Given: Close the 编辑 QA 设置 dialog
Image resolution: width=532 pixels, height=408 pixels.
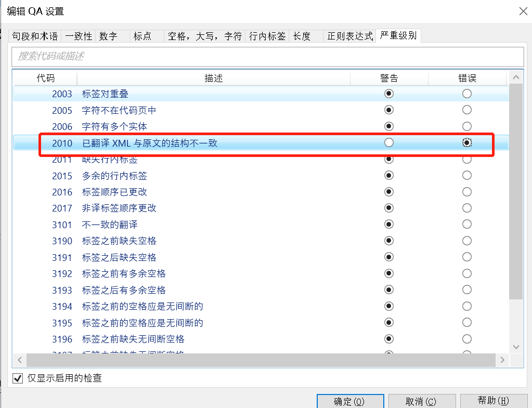Looking at the screenshot, I should point(524,11).
